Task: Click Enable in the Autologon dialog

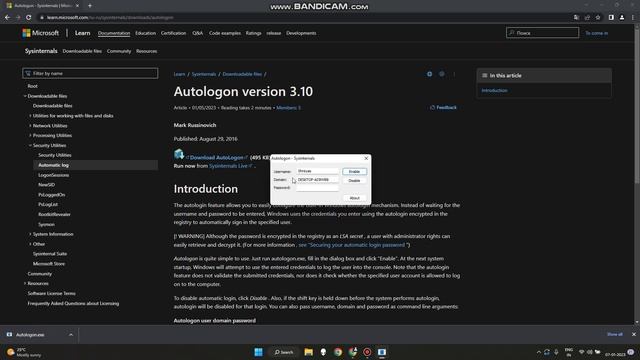Action: pyautogui.click(x=354, y=171)
